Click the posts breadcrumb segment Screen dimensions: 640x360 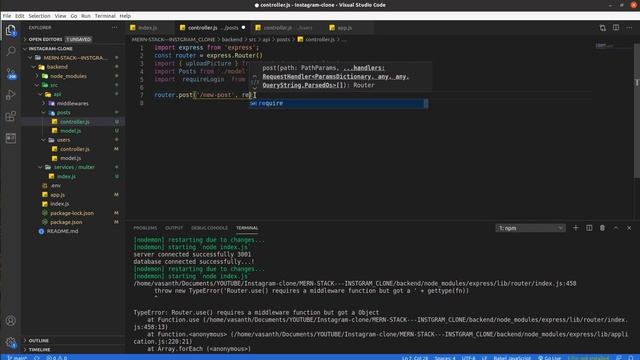click(x=283, y=40)
